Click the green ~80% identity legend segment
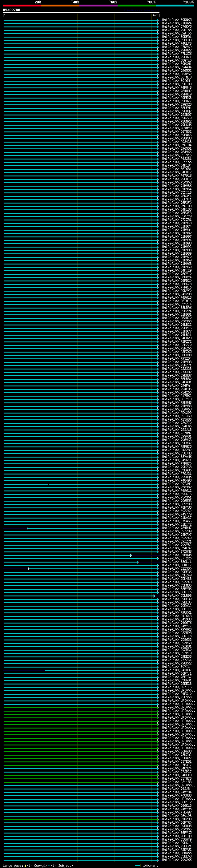 pyautogui.click(x=137, y=6)
